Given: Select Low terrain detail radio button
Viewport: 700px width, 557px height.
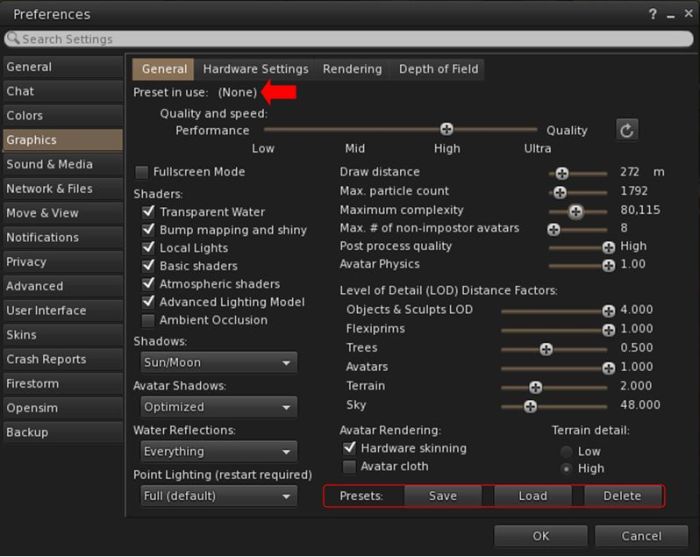Looking at the screenshot, I should pyautogui.click(x=567, y=452).
